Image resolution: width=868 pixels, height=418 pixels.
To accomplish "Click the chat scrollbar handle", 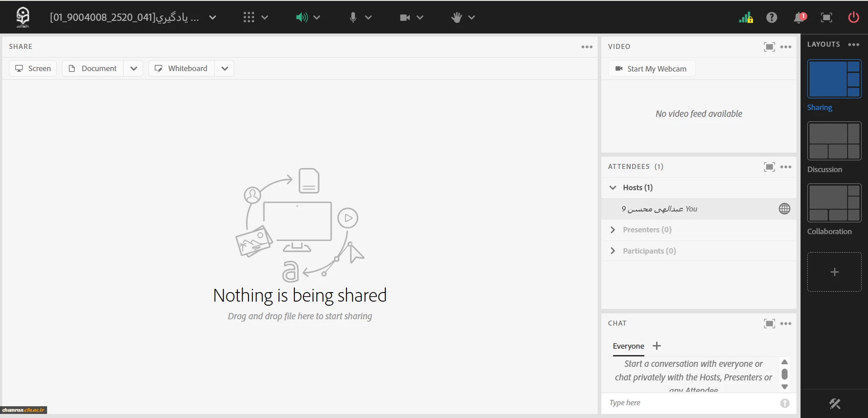I will (x=785, y=374).
